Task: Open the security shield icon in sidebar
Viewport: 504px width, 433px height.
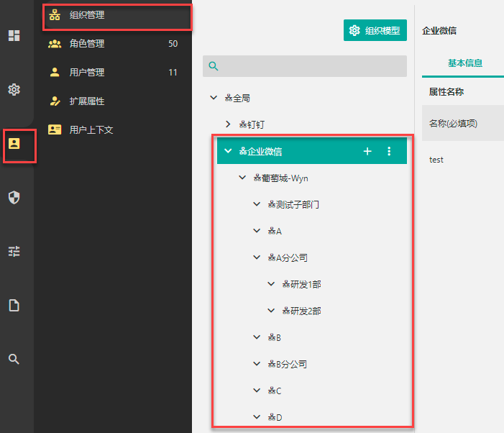Action: (14, 197)
